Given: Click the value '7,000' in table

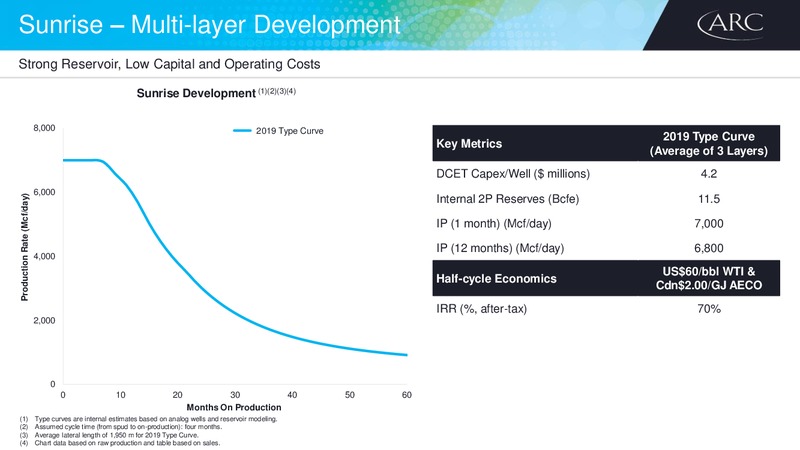Looking at the screenshot, I should (x=709, y=223).
